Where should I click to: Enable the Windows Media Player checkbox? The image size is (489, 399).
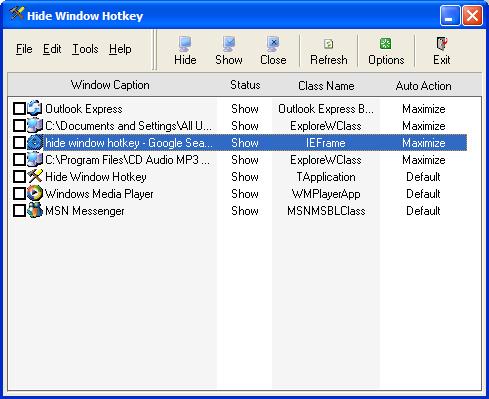click(19, 193)
